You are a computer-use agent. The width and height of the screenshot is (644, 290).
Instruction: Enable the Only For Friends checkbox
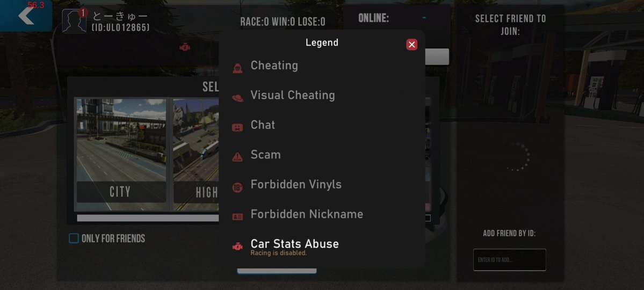74,238
